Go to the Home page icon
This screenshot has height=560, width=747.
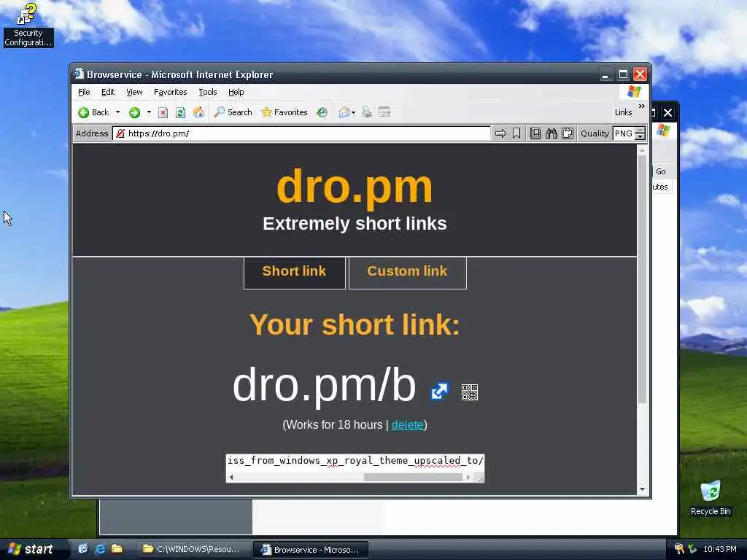pyautogui.click(x=198, y=112)
